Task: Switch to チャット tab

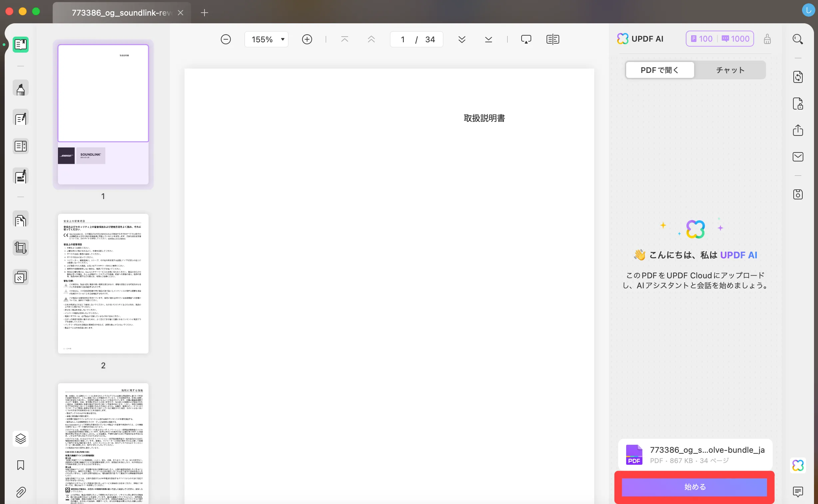Action: [730, 70]
